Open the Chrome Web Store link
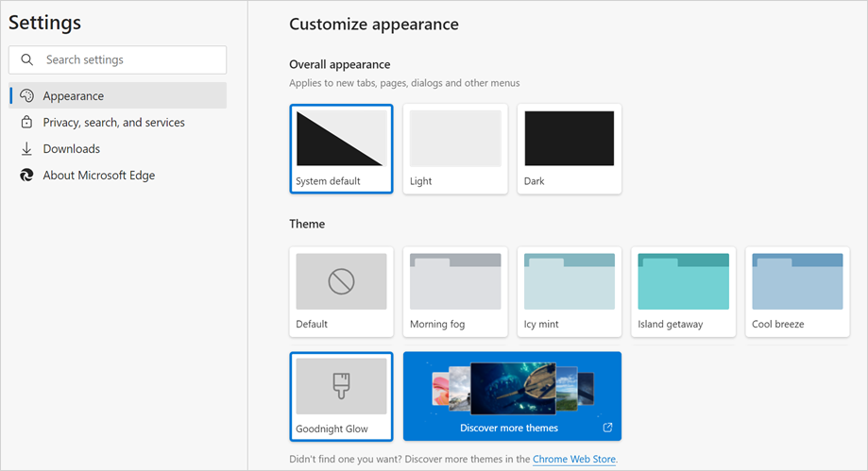868x471 pixels. click(573, 459)
